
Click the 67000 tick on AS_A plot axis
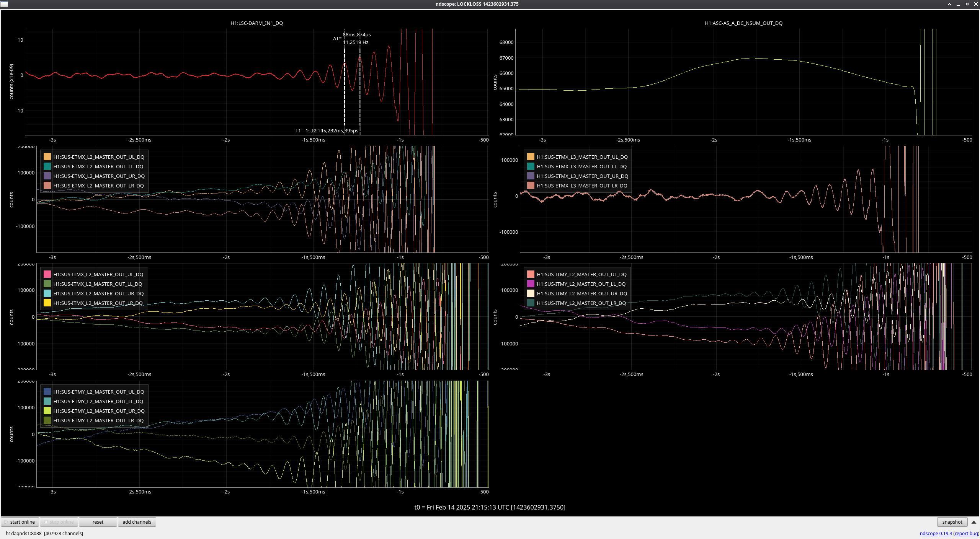(506, 58)
